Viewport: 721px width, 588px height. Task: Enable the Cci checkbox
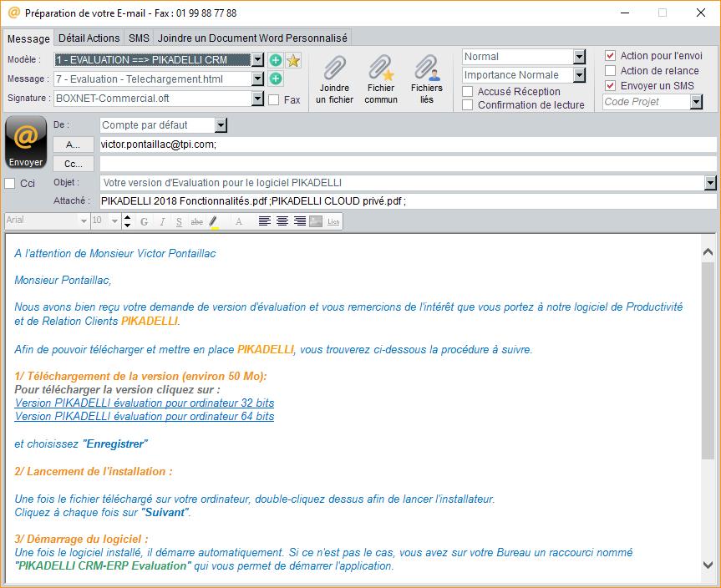click(x=10, y=184)
